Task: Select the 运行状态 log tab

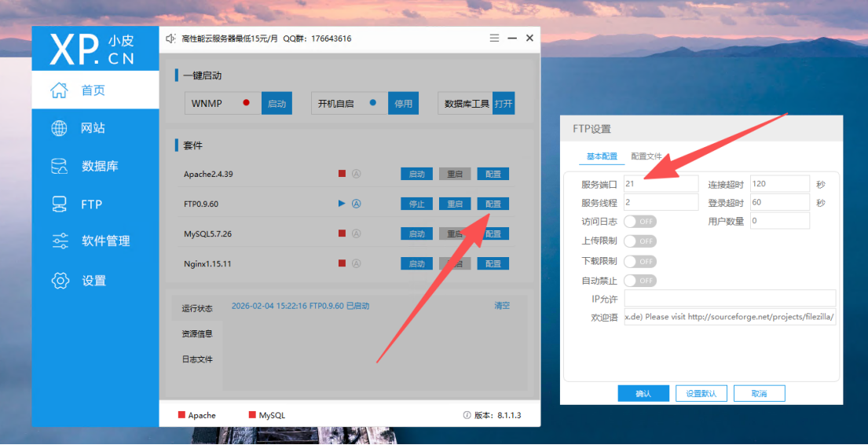Action: click(197, 308)
